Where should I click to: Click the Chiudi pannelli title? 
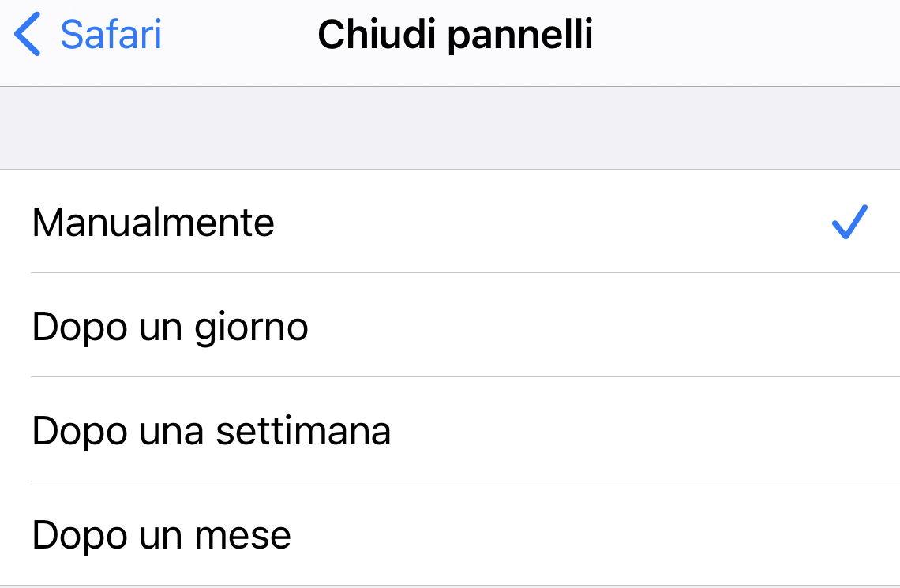click(455, 36)
